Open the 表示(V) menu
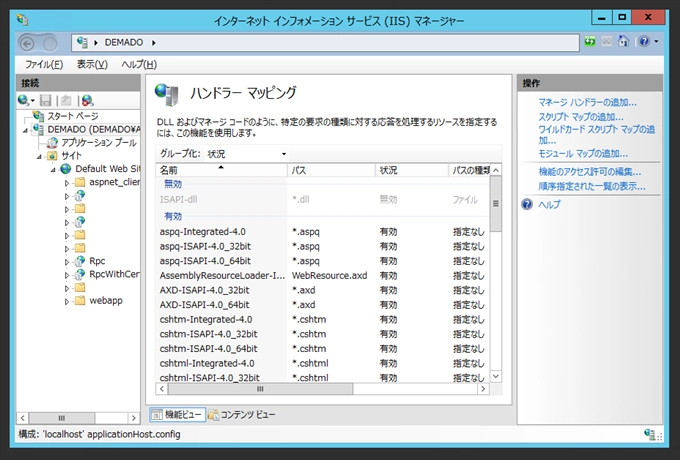680x460 pixels. [92, 65]
